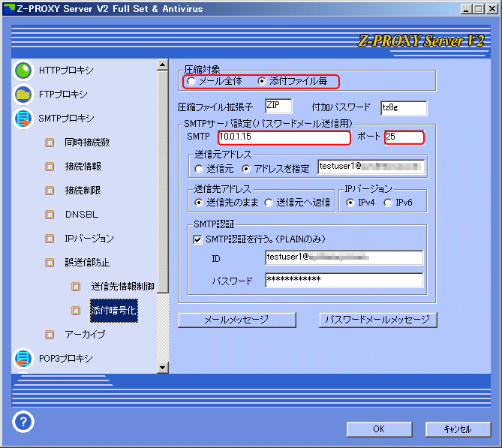Open パスワードメールメッセージ button

tap(377, 320)
